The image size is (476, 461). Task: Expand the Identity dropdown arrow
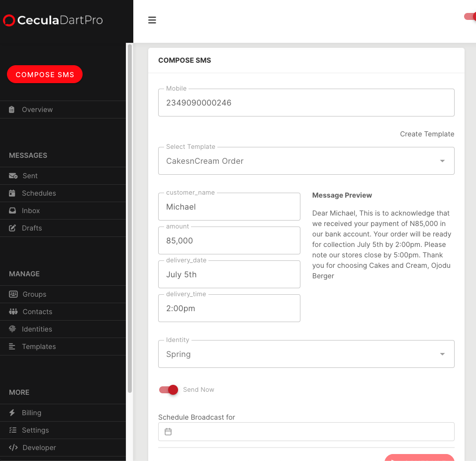442,354
